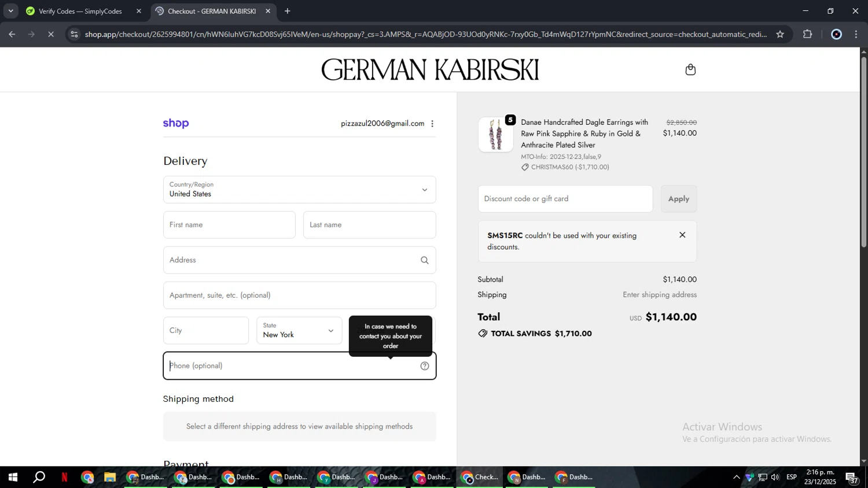
Task: Click the Shop logo
Action: 176,123
